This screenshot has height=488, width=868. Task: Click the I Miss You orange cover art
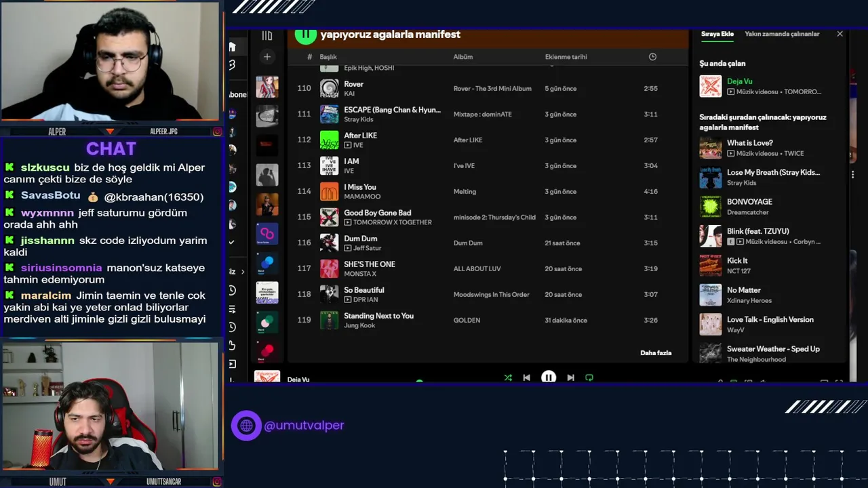pos(329,192)
